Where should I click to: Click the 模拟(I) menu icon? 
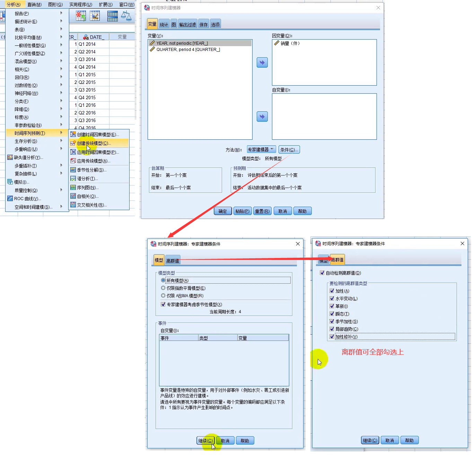coord(10,182)
